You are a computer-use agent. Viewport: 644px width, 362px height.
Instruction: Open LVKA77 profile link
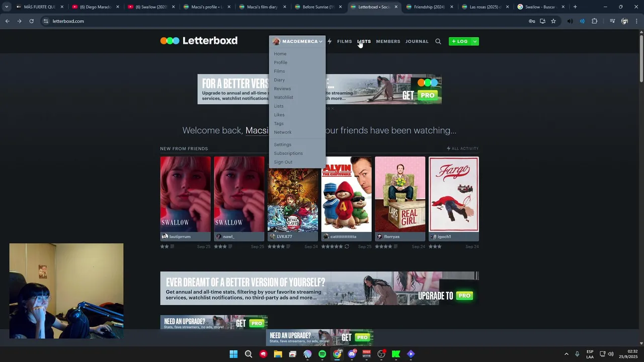[281, 236]
